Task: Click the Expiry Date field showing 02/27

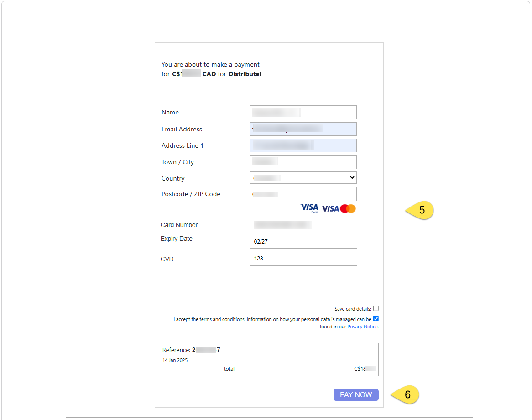Action: (x=303, y=241)
